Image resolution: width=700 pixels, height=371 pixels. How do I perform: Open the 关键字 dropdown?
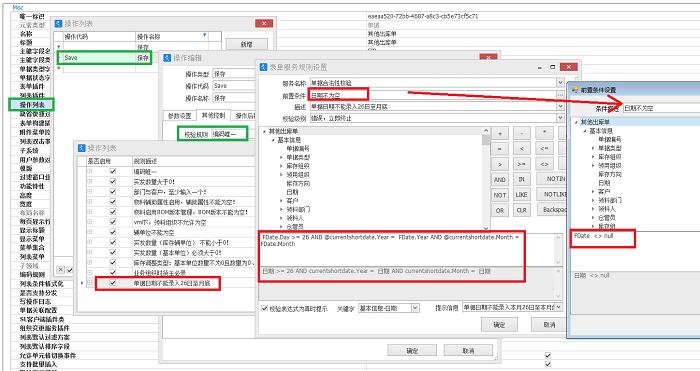tap(415, 308)
